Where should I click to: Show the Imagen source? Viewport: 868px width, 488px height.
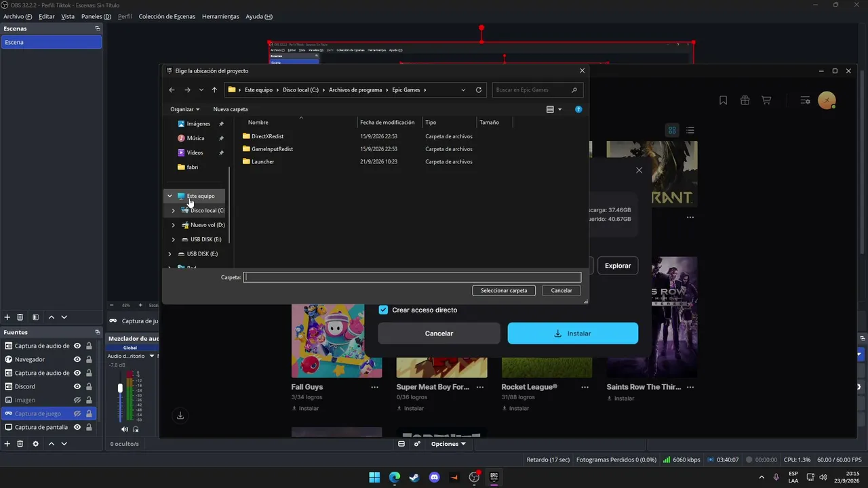coord(77,400)
